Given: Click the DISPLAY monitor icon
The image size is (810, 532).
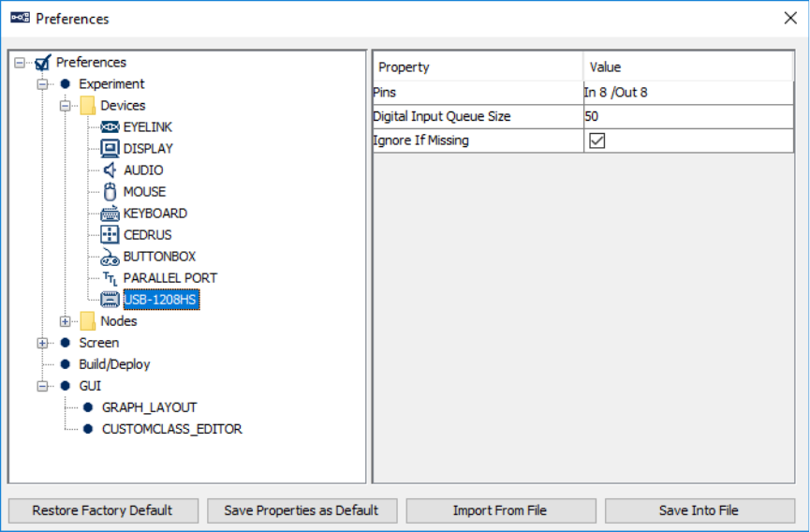Looking at the screenshot, I should coord(110,149).
